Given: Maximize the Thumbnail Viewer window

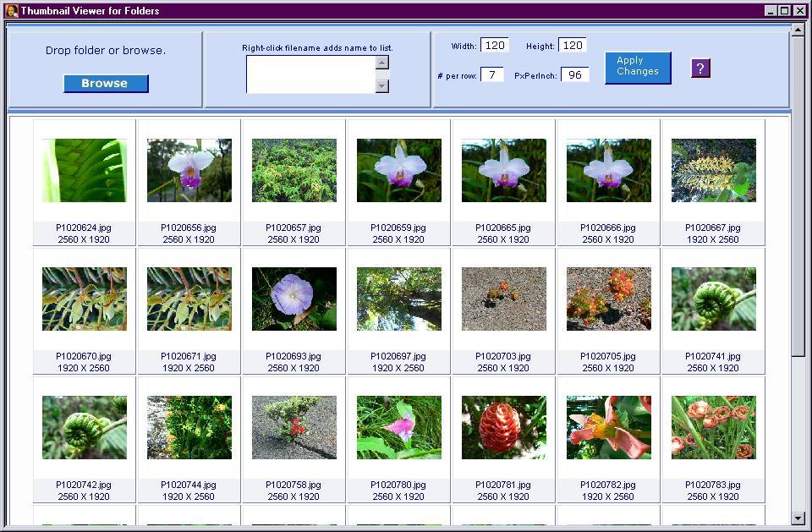Looking at the screenshot, I should click(x=785, y=10).
